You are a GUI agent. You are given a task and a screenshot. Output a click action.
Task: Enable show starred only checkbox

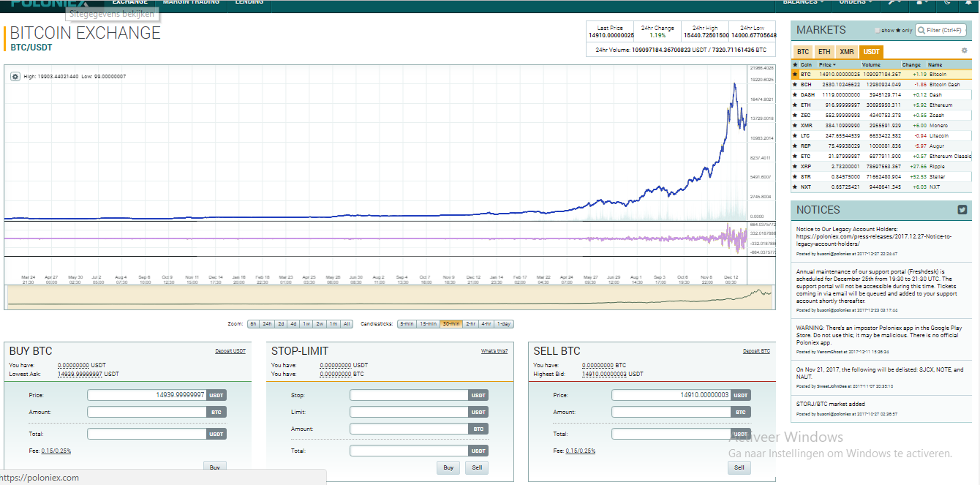(878, 31)
